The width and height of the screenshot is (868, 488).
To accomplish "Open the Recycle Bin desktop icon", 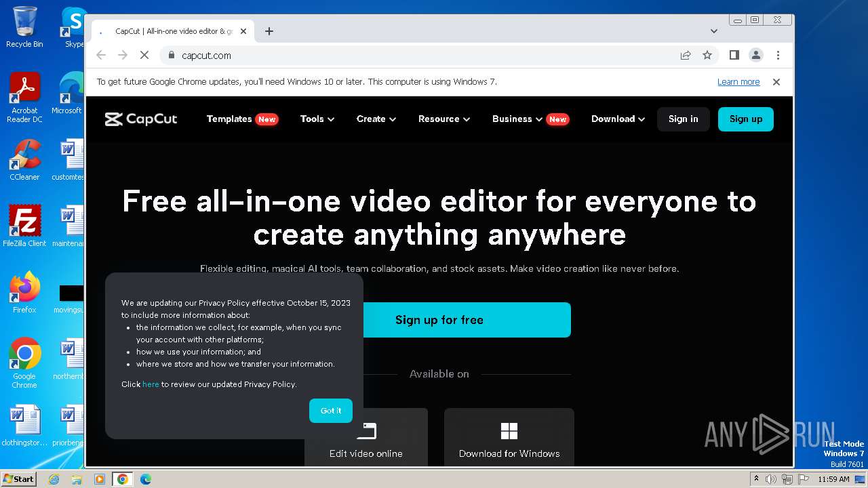I will pos(24,27).
